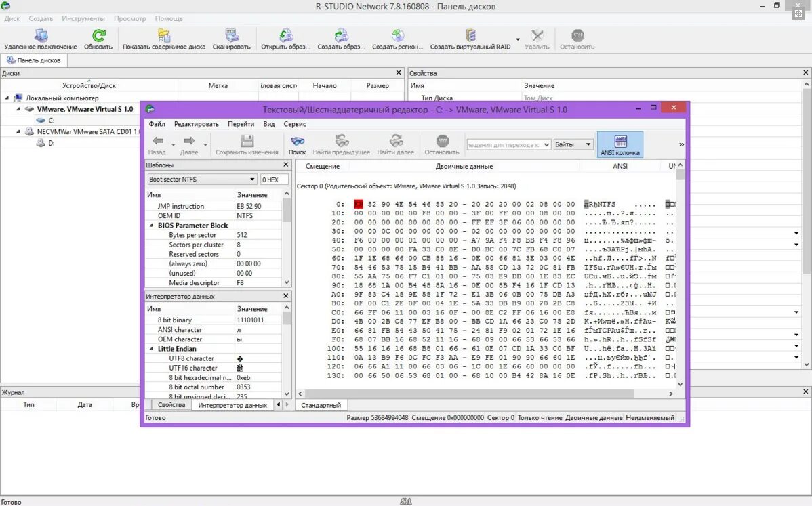Screen dimensions: 812x506
Task: Close the Свойства panel
Action: pyautogui.click(x=806, y=73)
